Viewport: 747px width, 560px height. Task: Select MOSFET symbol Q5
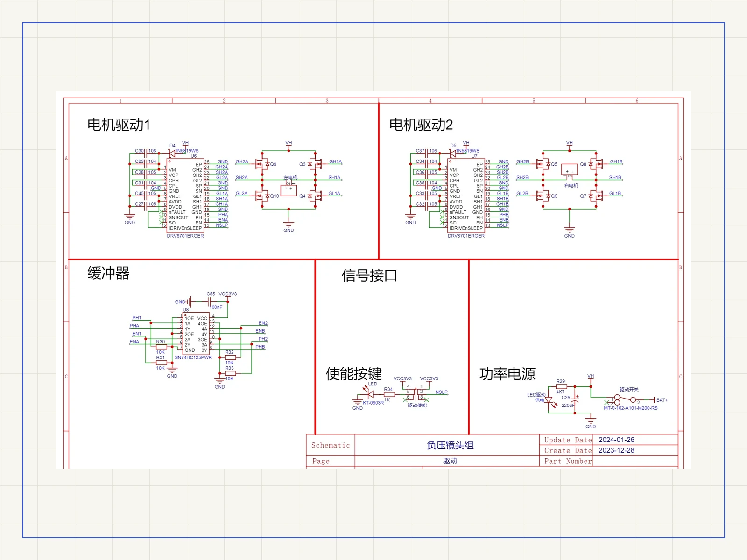(544, 164)
